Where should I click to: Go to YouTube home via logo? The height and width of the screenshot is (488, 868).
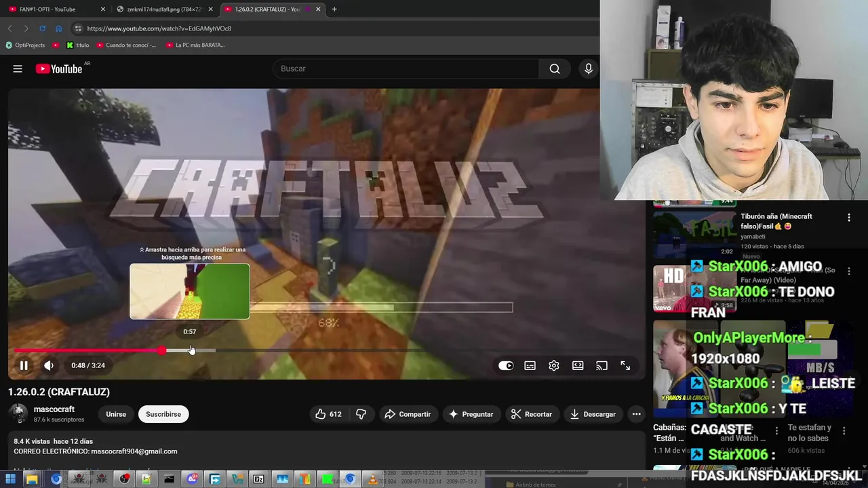pos(59,68)
